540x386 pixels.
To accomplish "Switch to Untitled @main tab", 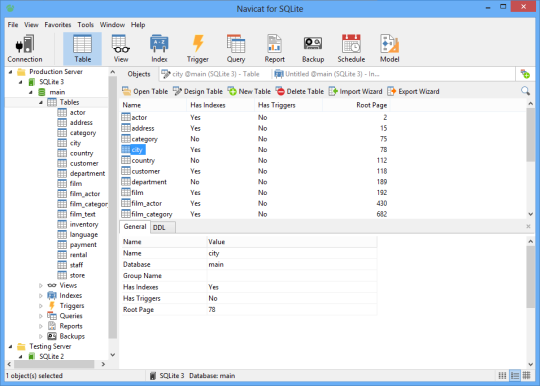I will [327, 74].
